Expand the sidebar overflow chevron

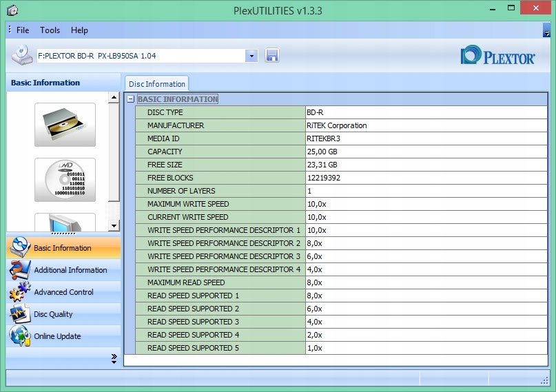tap(114, 358)
